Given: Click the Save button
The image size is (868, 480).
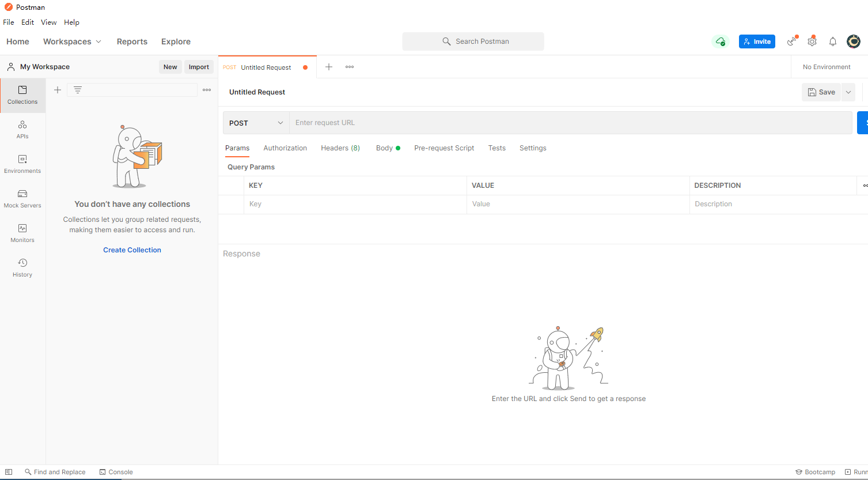Looking at the screenshot, I should [x=821, y=92].
